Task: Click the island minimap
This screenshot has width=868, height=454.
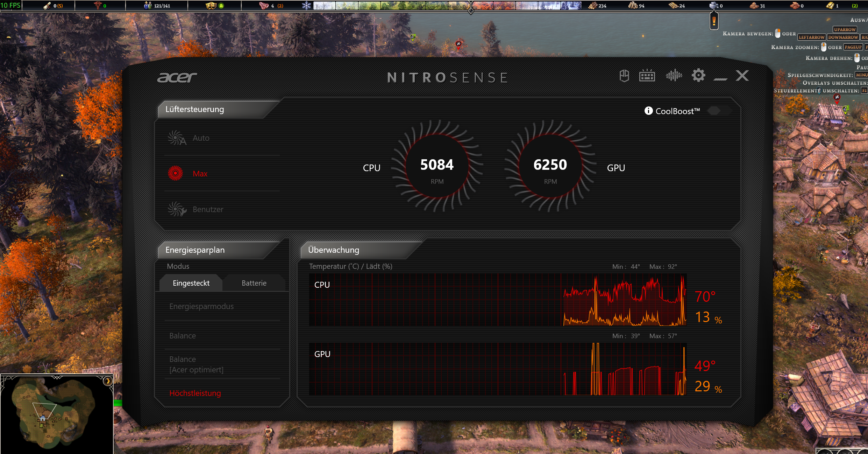Action: click(x=52, y=413)
